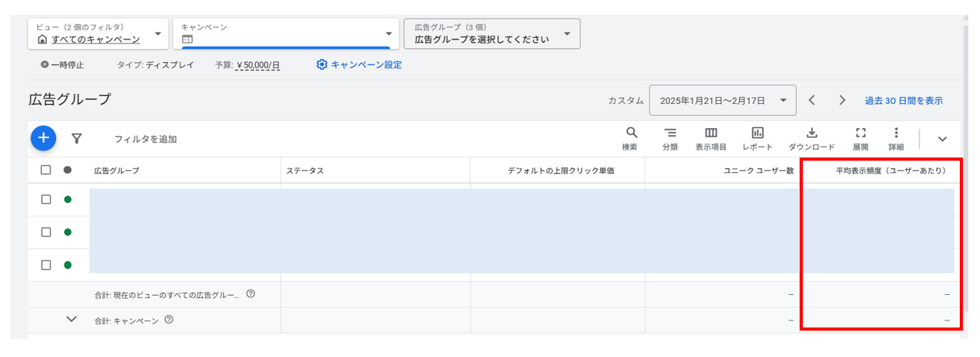Open the 表示項目 columns icon
Screen dimensions: 980x357
click(x=711, y=133)
